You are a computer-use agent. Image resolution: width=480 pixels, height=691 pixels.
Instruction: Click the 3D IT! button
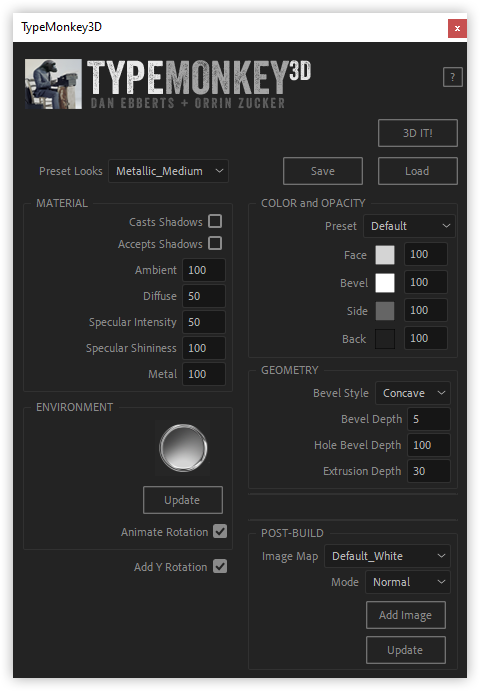click(417, 133)
